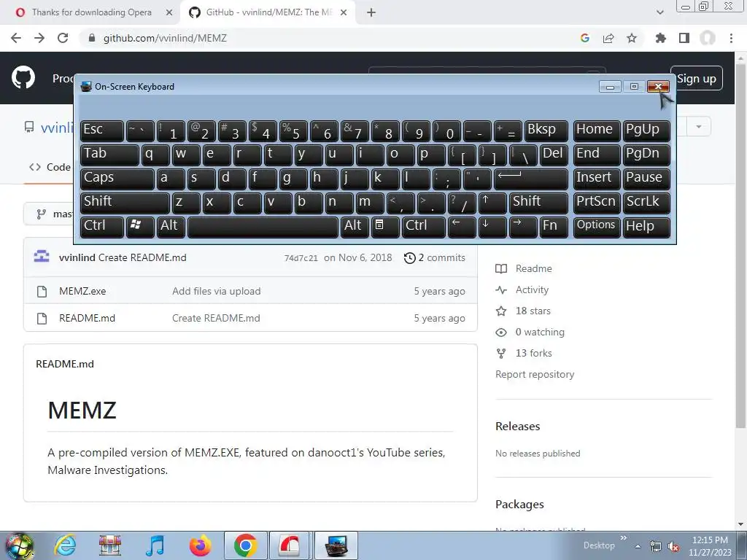The width and height of the screenshot is (747, 560).
Task: Open commit hash 74d7c21
Action: (x=301, y=258)
